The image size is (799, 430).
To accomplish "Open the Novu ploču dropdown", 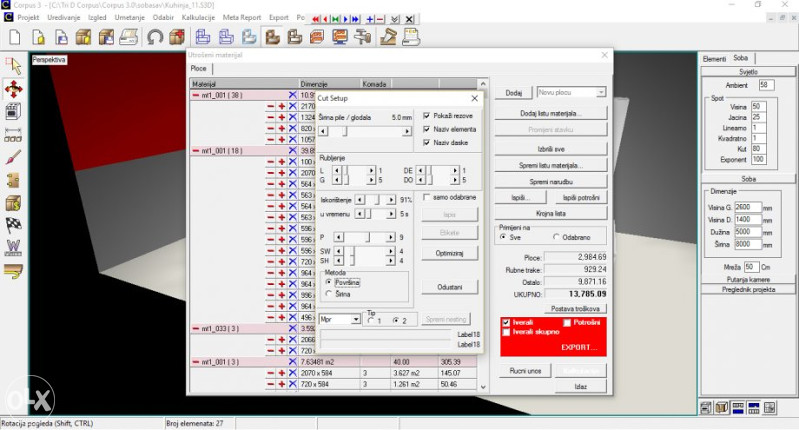I will (601, 92).
